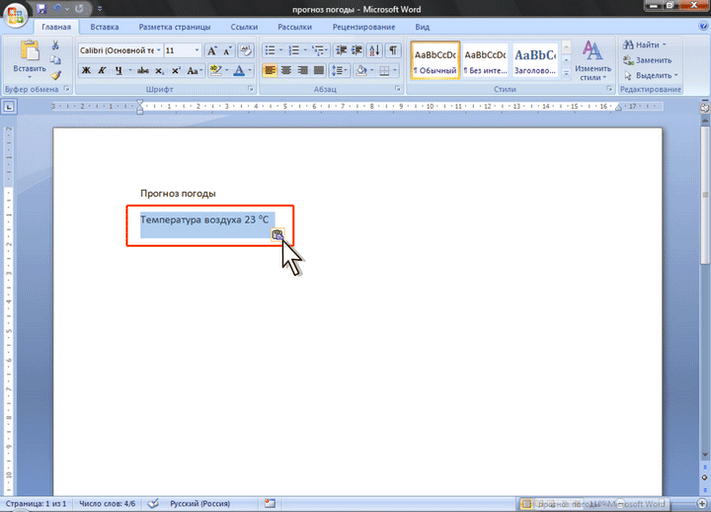This screenshot has width=711, height=512.
Task: Undo the last action
Action: (58, 9)
